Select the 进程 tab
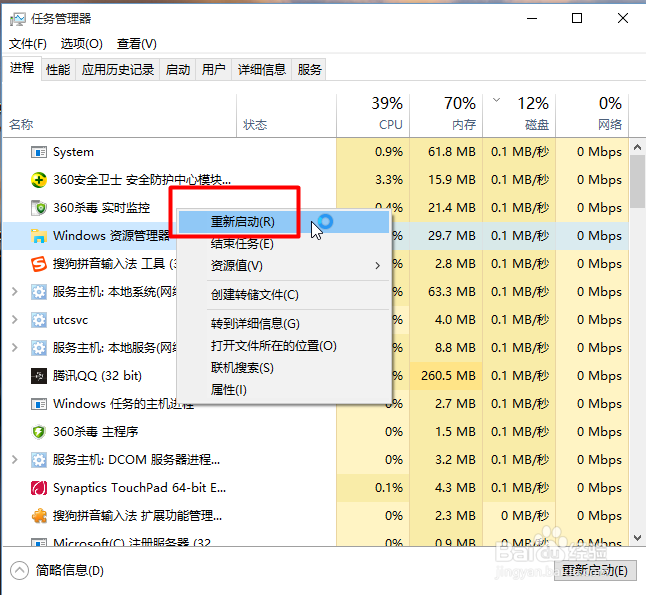The width and height of the screenshot is (646, 595). tap(22, 68)
